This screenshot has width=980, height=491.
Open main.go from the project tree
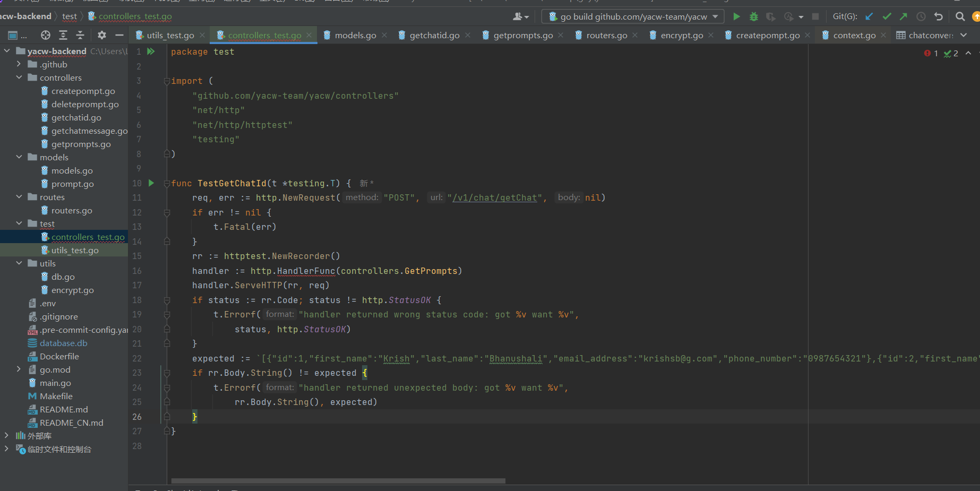point(55,383)
